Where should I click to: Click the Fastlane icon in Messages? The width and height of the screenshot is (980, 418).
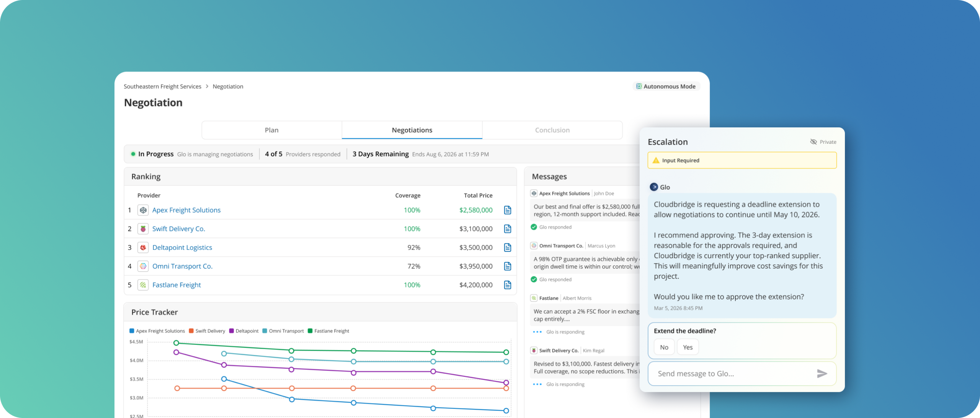(x=534, y=298)
